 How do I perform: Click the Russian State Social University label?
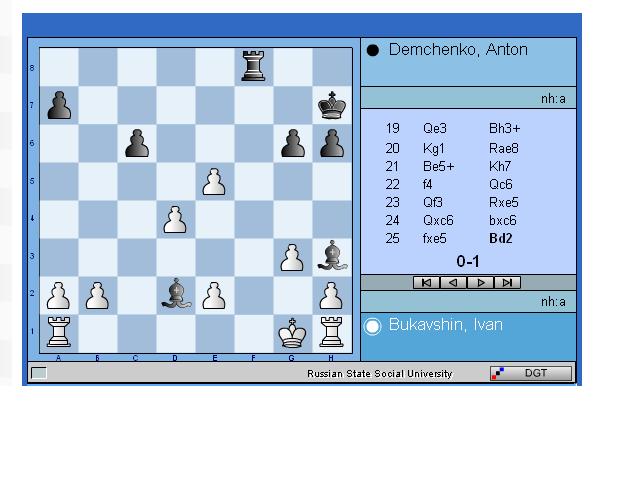tap(379, 374)
